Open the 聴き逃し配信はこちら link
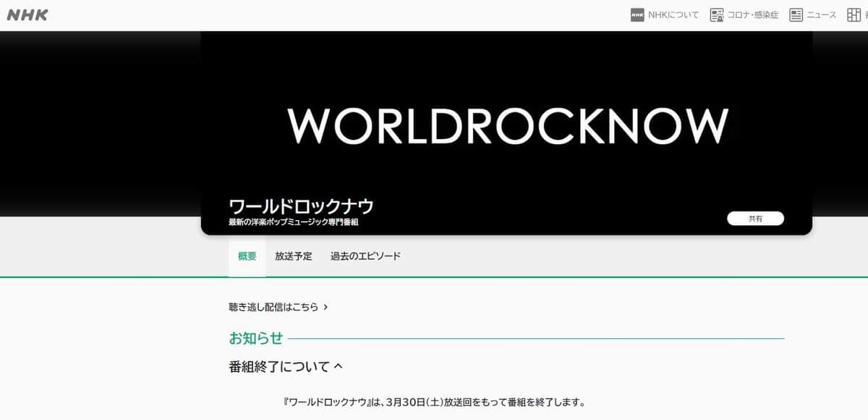Viewport: 868px width, 420px height. [273, 307]
